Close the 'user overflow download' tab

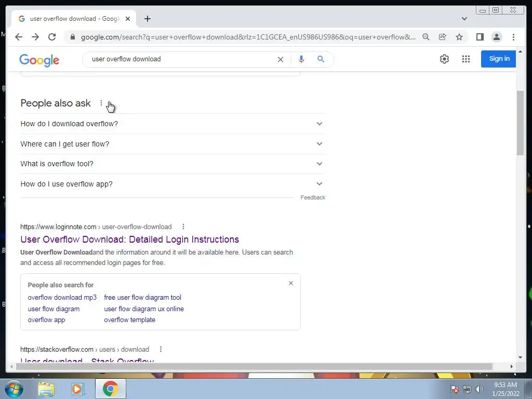point(128,19)
